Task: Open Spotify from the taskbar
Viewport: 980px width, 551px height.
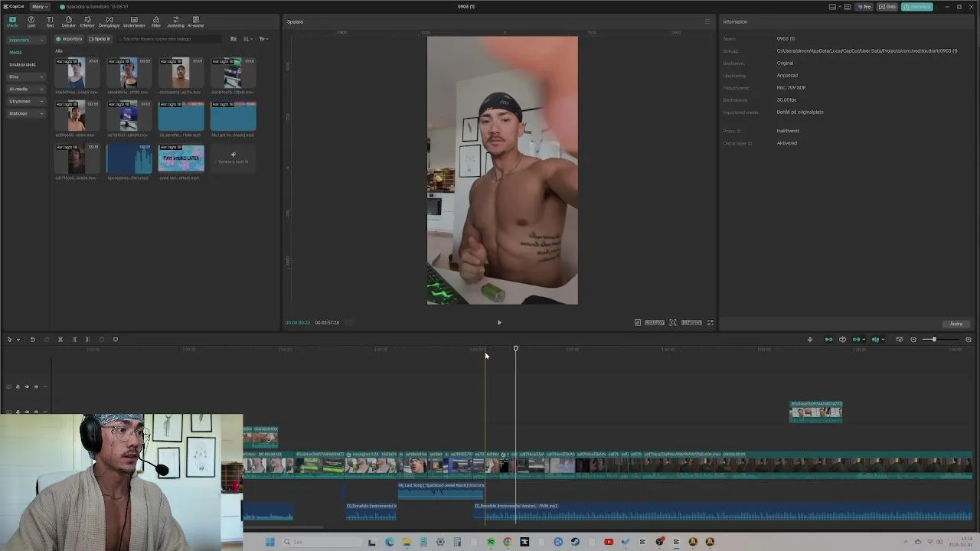Action: point(491,542)
